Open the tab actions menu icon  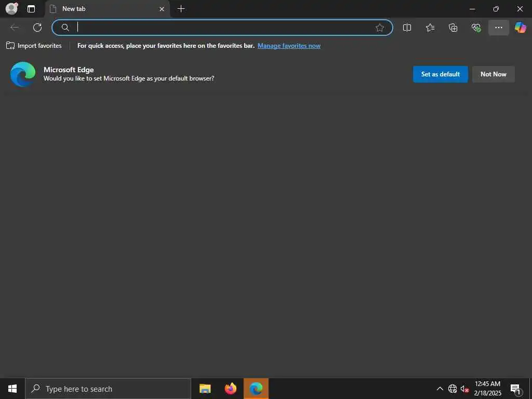[31, 9]
